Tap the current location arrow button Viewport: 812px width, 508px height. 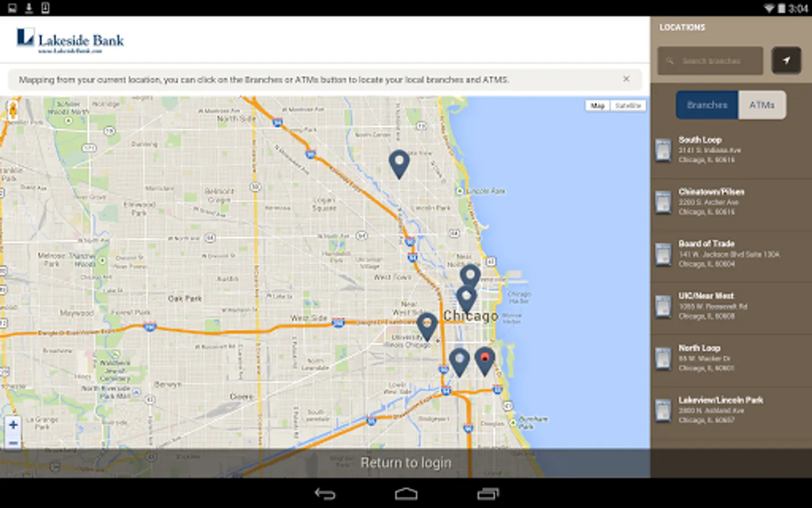click(786, 60)
